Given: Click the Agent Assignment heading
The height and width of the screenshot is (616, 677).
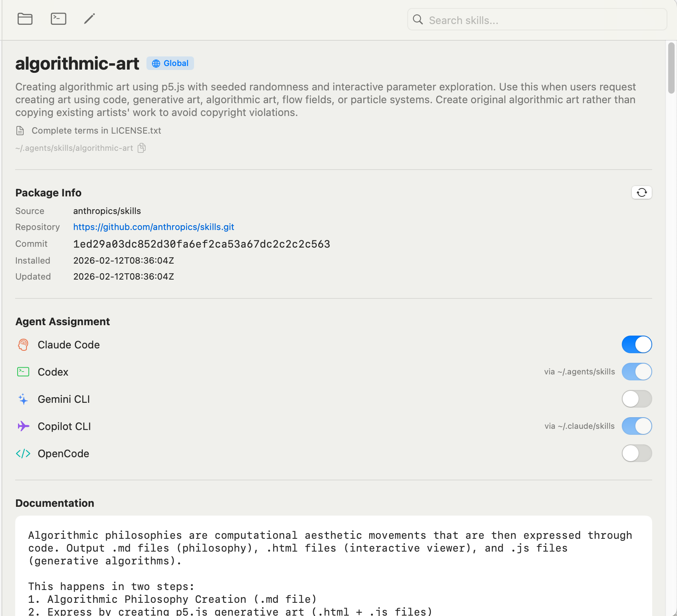Looking at the screenshot, I should coord(62,322).
